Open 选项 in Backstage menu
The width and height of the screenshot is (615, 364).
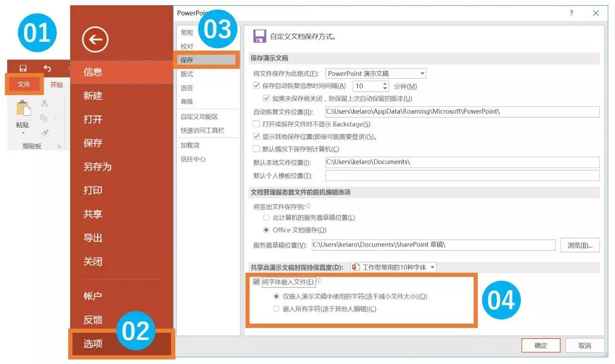click(x=93, y=343)
